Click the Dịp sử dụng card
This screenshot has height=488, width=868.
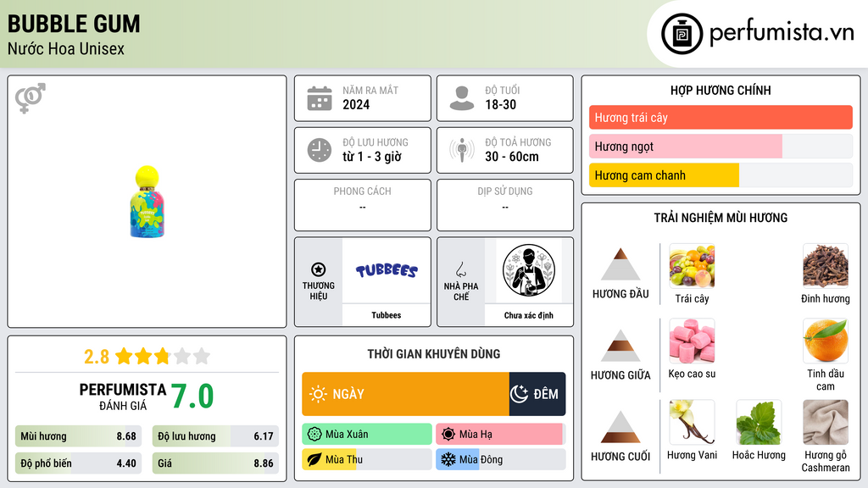[x=505, y=205]
